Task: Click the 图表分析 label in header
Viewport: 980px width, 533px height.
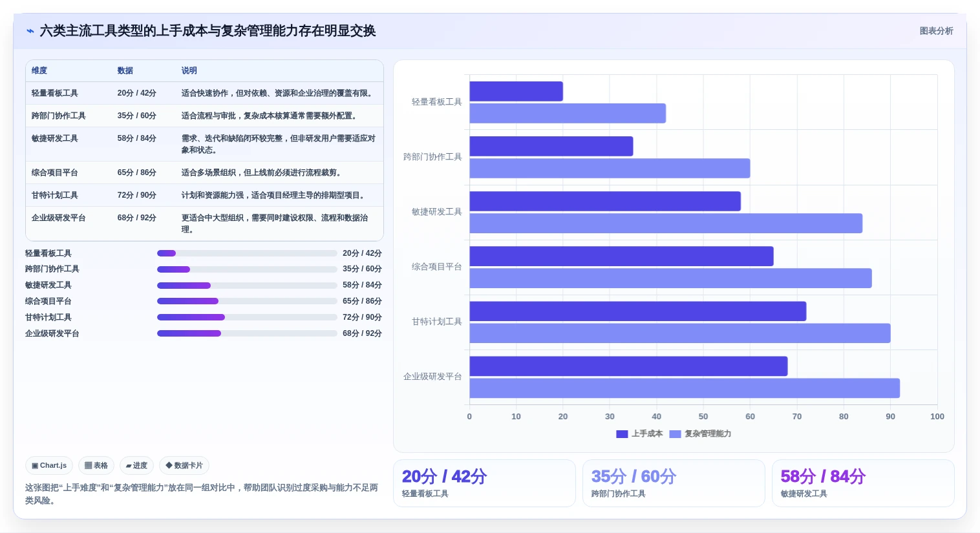Action: click(x=936, y=31)
